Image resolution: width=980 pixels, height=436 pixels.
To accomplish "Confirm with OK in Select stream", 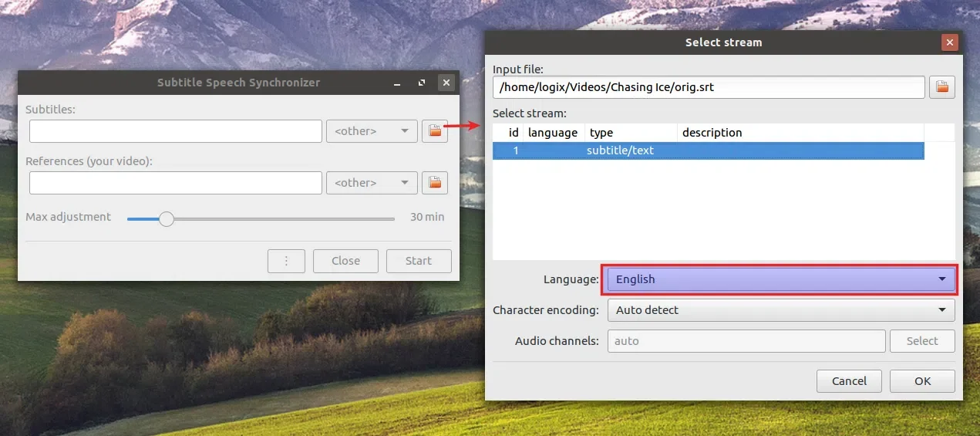I will [922, 381].
